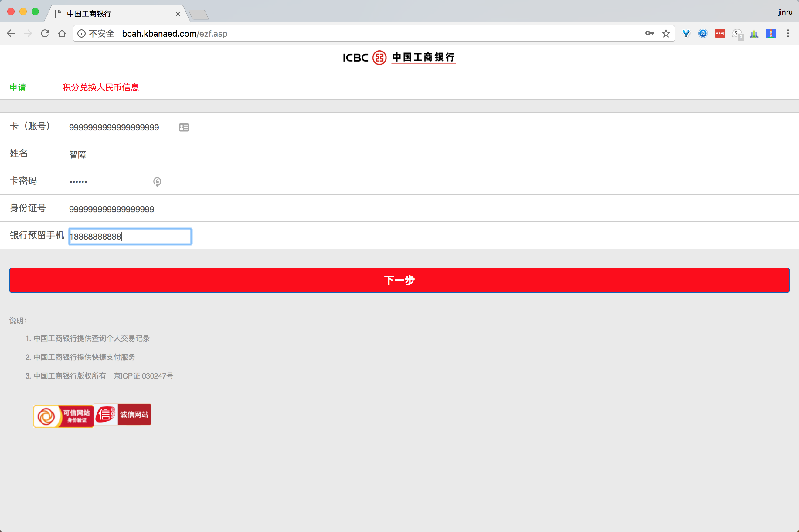Go back using the browser back arrow
This screenshot has height=532, width=799.
(11, 33)
